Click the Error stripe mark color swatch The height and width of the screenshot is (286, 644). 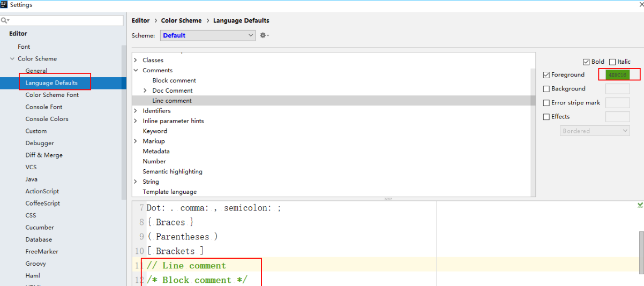point(618,103)
